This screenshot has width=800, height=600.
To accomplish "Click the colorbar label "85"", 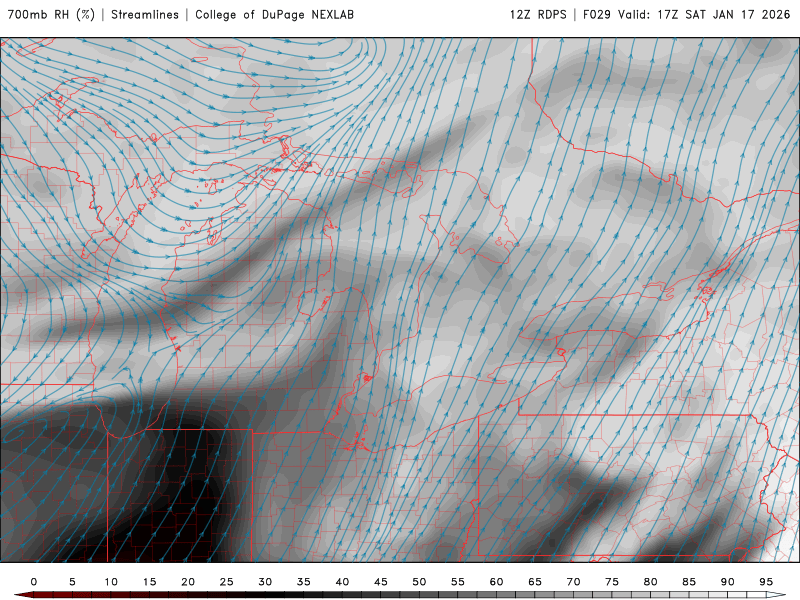I will point(689,582).
